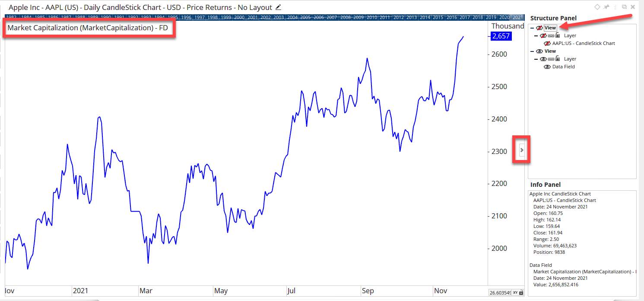Jump to 2005 on the year timeline
This screenshot has width=644, height=301.
(306, 17)
